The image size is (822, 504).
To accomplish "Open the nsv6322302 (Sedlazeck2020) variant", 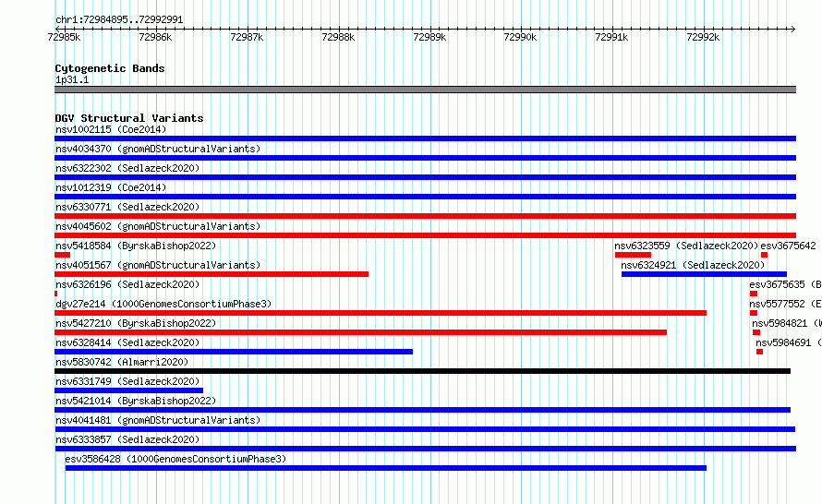I will [127, 168].
